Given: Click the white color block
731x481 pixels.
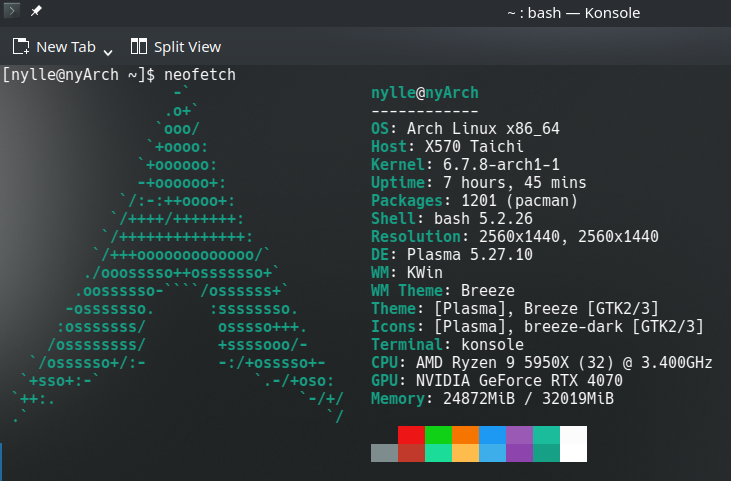Looking at the screenshot, I should 573,444.
